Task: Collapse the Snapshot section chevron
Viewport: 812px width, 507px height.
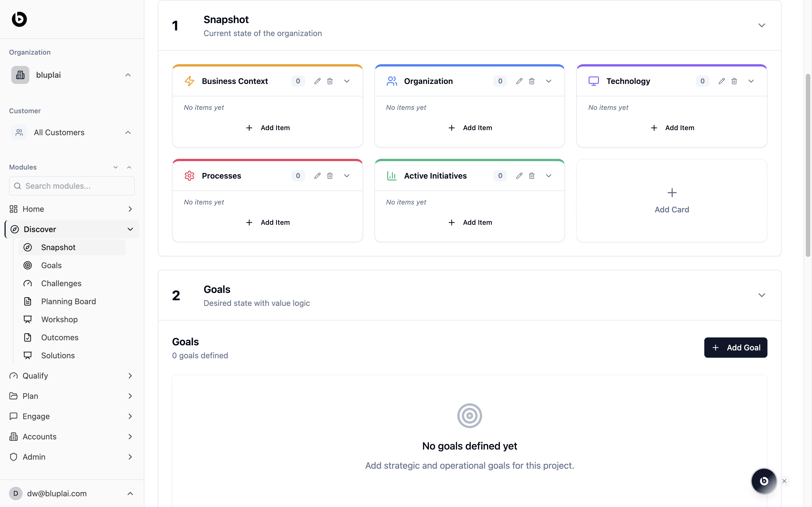Action: click(x=761, y=25)
